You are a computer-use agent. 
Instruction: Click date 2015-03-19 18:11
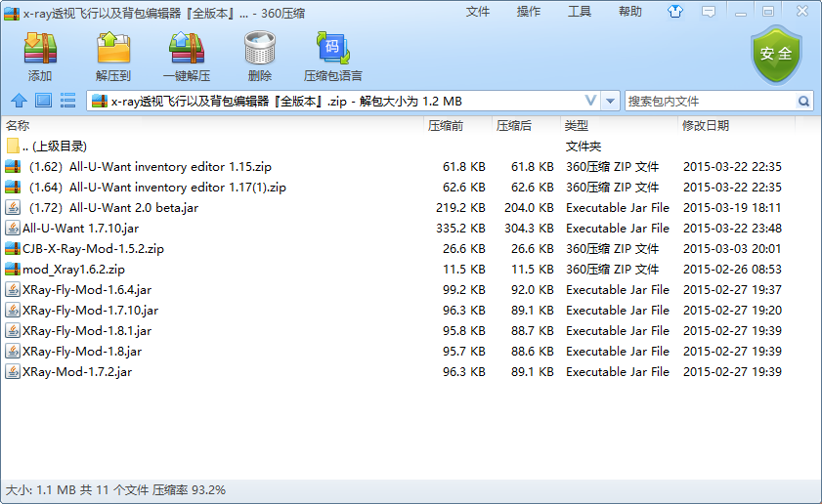click(x=732, y=207)
